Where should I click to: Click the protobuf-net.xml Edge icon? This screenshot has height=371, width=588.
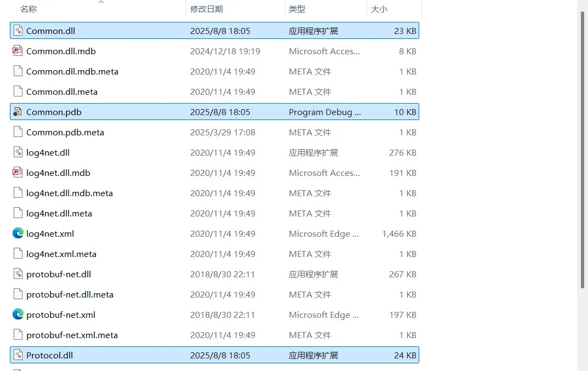[18, 315]
